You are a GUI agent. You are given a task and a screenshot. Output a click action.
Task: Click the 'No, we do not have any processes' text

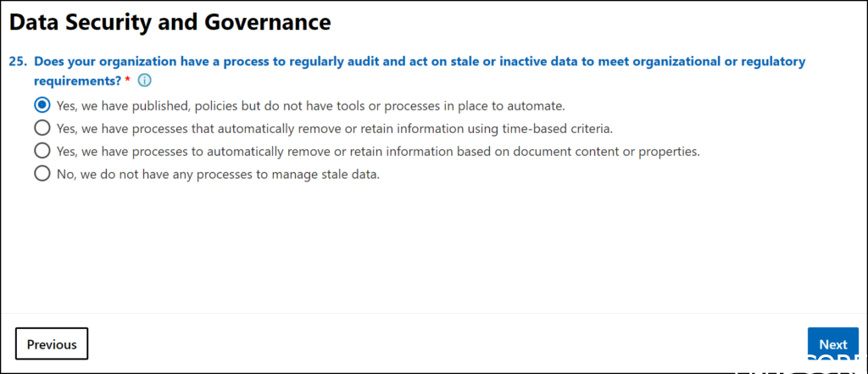pos(218,174)
